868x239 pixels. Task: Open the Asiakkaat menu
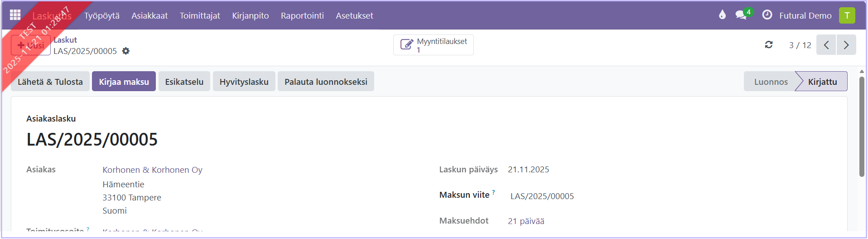[149, 15]
